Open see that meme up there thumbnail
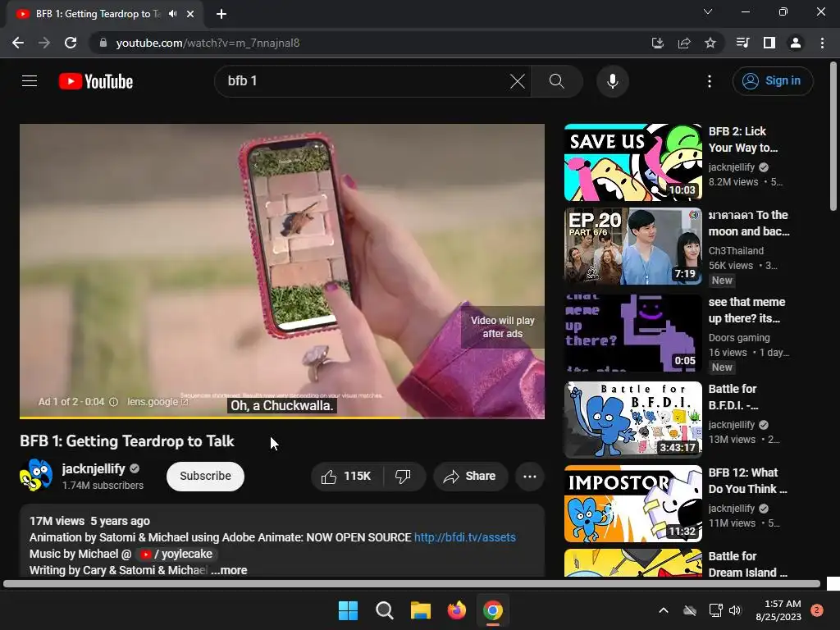Screen dimensions: 840x630 (632, 333)
